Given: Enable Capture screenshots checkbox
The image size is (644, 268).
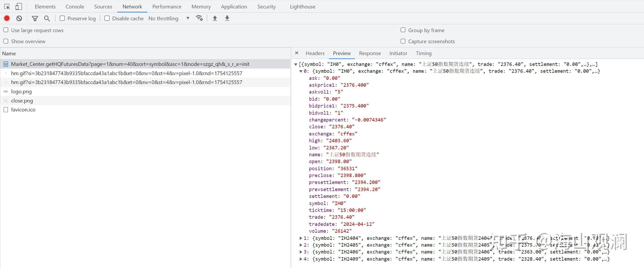Looking at the screenshot, I should (x=403, y=41).
